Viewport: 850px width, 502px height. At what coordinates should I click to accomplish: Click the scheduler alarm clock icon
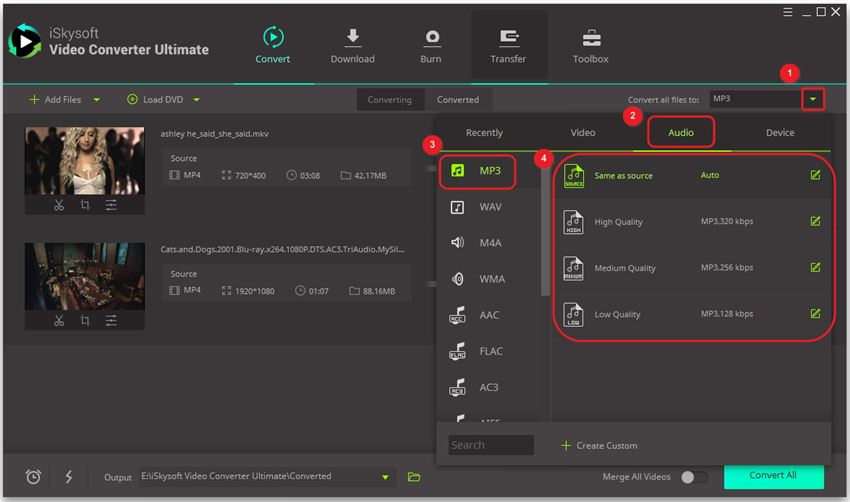33,477
